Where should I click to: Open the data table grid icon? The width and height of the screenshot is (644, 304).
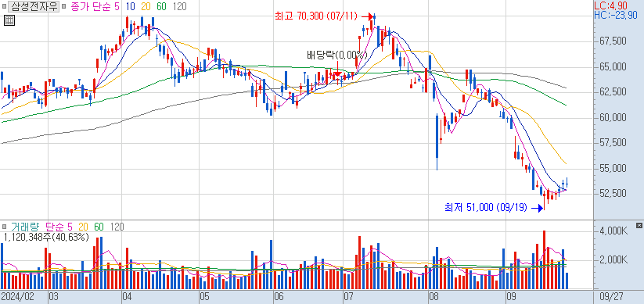click(x=9, y=20)
